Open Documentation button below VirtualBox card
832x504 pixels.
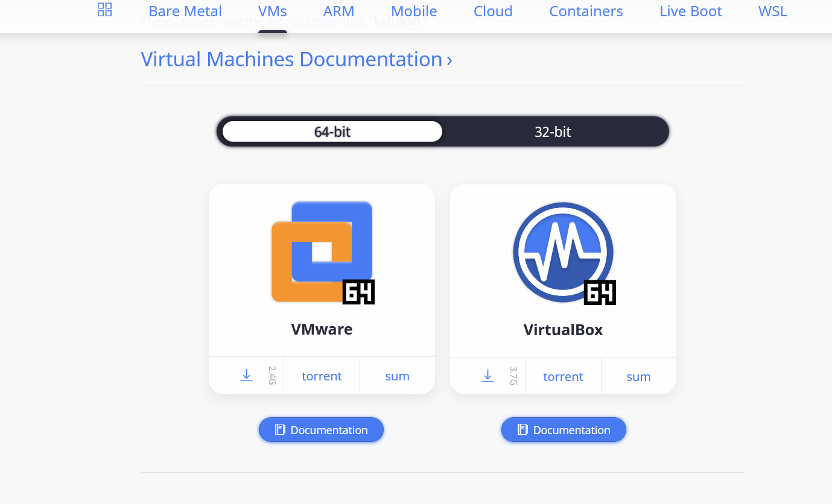pos(564,430)
